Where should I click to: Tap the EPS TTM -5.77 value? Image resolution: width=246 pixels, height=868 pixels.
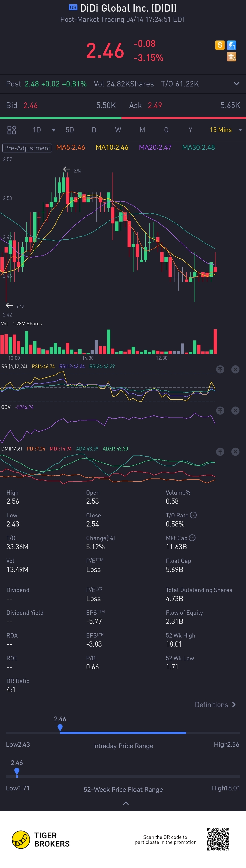click(x=94, y=621)
